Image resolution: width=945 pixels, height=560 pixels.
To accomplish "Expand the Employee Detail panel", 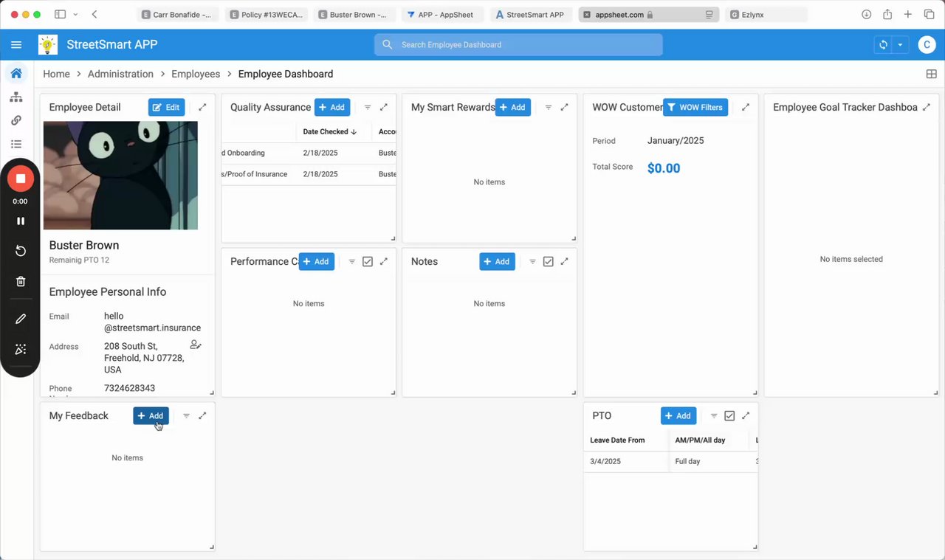I will point(202,107).
